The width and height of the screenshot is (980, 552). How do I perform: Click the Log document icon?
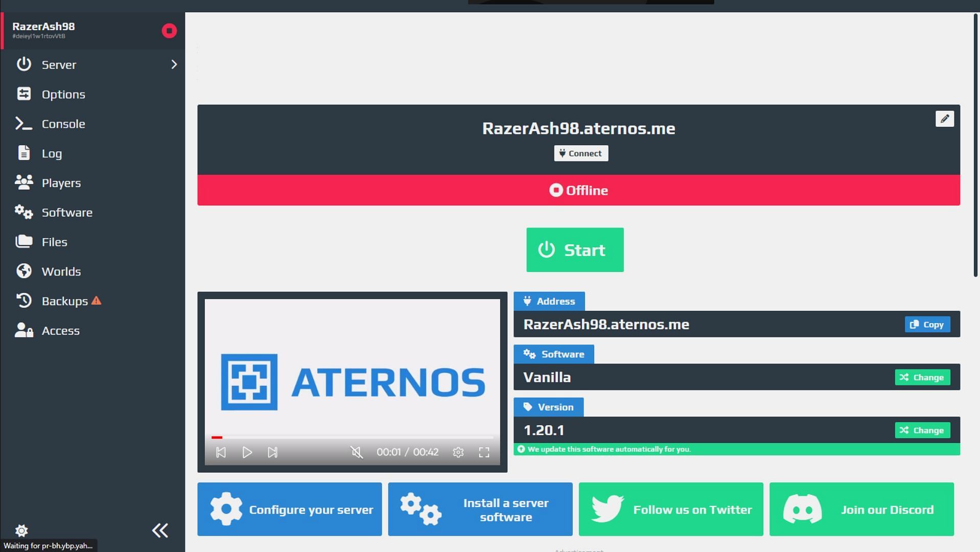pyautogui.click(x=24, y=153)
